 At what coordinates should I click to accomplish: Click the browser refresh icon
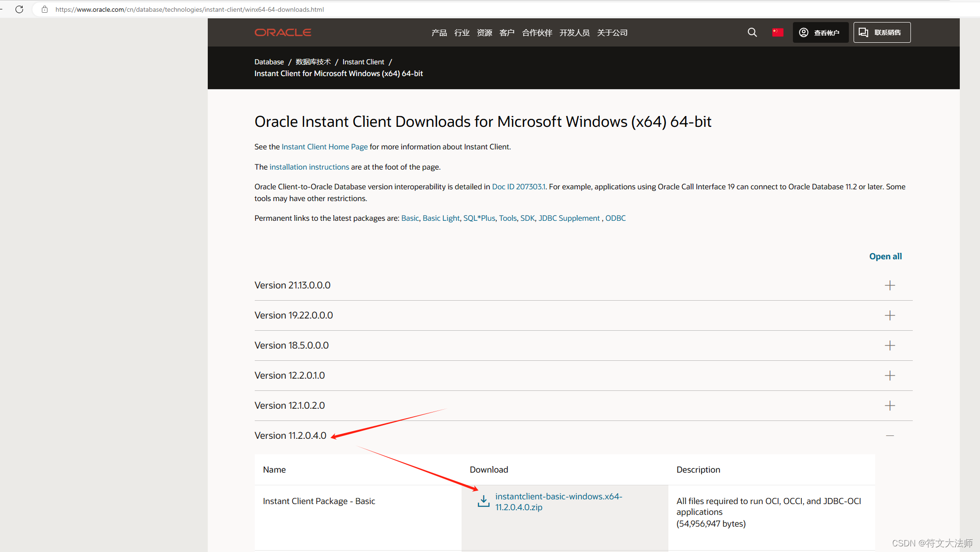19,9
